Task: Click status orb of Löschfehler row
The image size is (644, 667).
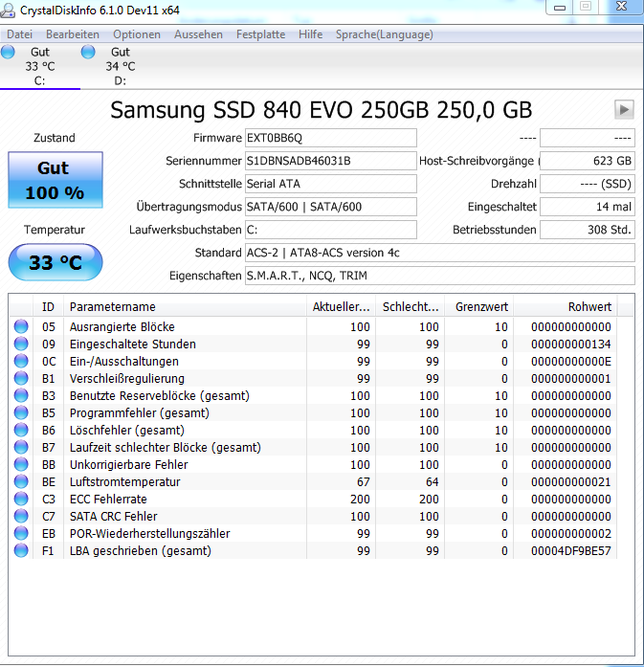Action: pos(21,430)
